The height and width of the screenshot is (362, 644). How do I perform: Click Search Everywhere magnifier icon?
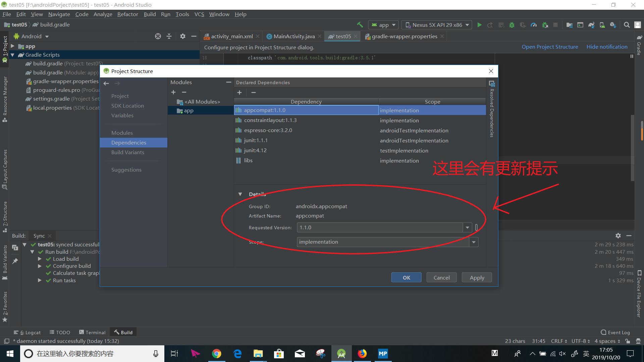coord(627,25)
